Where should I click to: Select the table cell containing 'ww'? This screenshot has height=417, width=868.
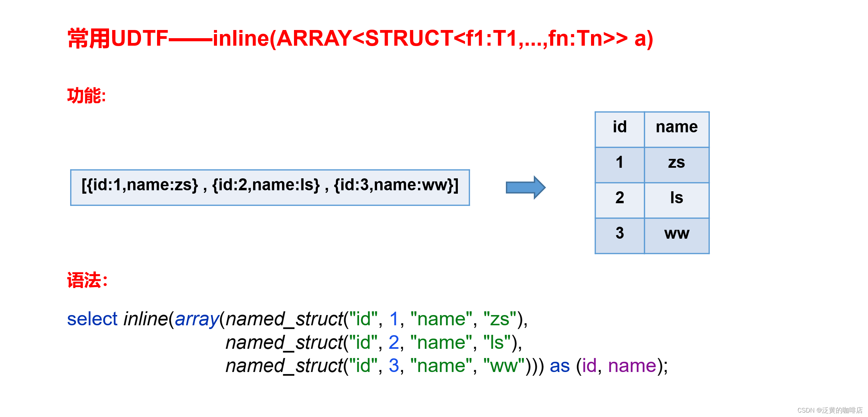pos(677,236)
